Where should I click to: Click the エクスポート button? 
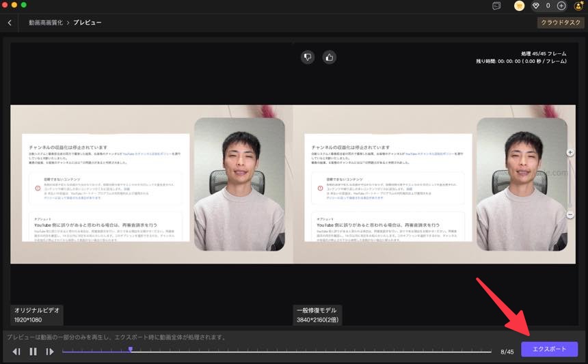click(x=549, y=349)
